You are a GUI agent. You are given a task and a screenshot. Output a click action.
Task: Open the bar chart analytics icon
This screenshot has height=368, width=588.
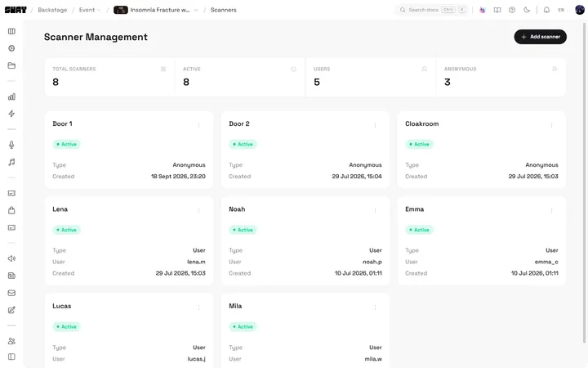coord(11,96)
